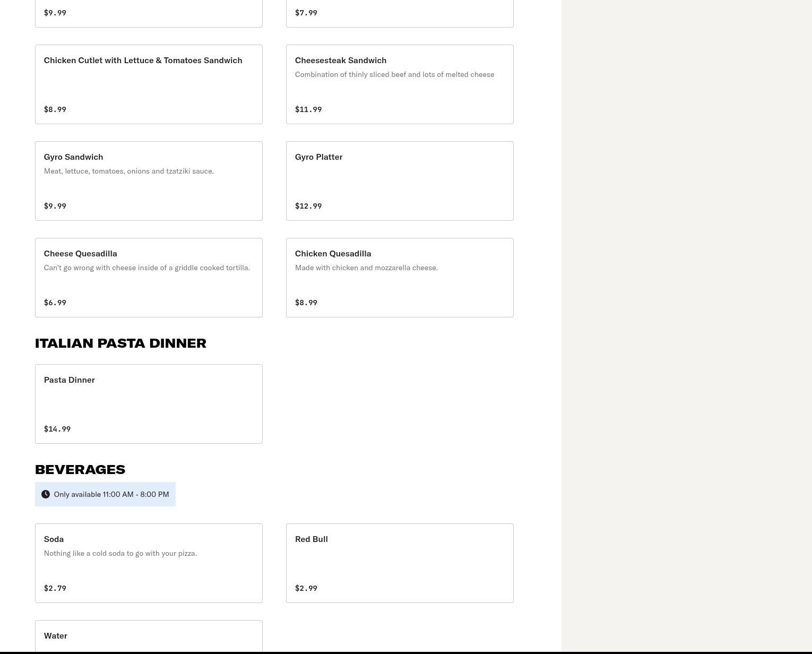
Task: Click the $14.99 Pasta Dinner price
Action: 57,429
